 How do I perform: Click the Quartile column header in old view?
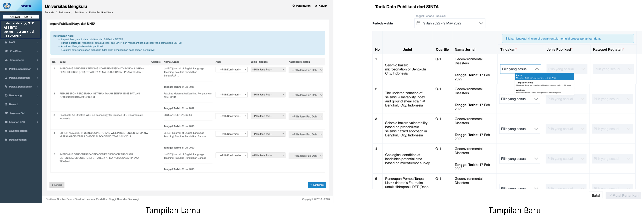click(156, 62)
